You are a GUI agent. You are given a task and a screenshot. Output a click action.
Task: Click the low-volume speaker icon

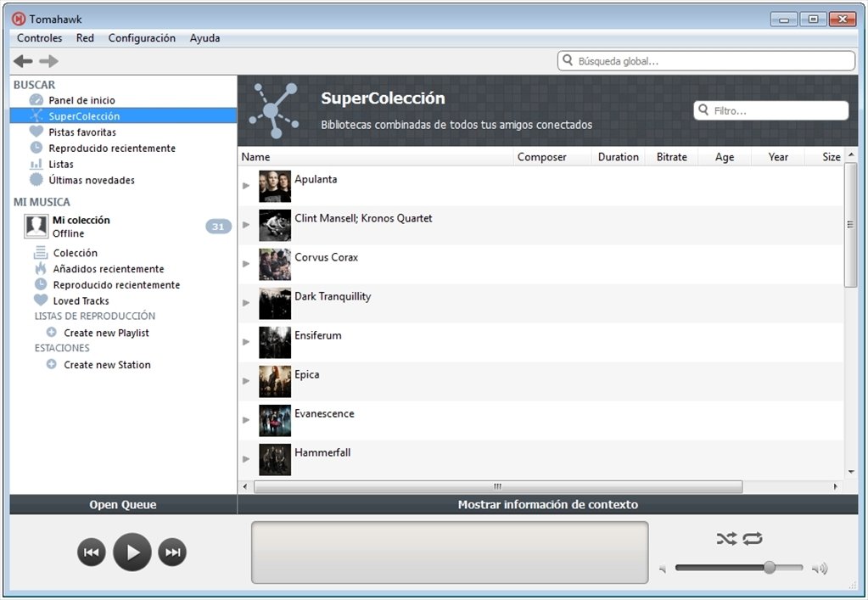pyautogui.click(x=663, y=569)
